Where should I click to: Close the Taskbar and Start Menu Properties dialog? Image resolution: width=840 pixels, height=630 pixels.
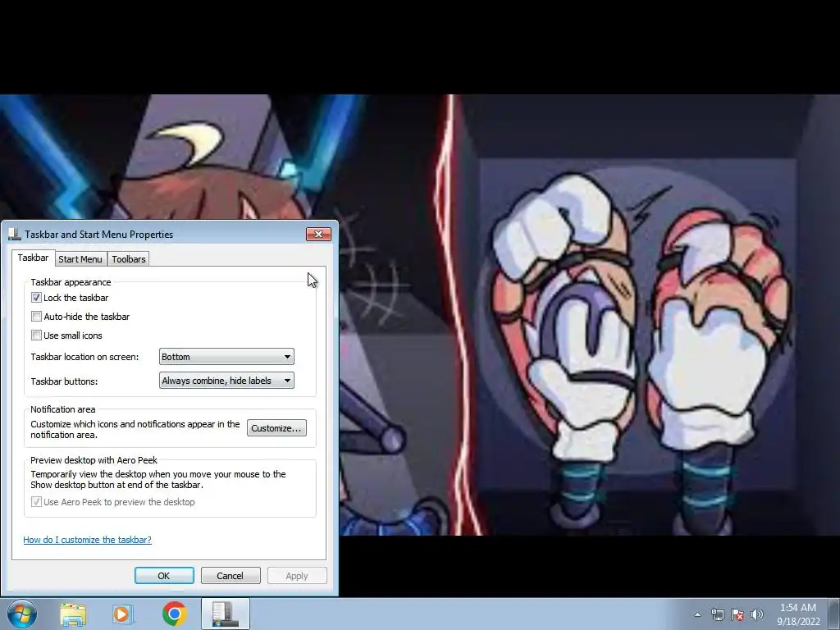click(x=319, y=234)
